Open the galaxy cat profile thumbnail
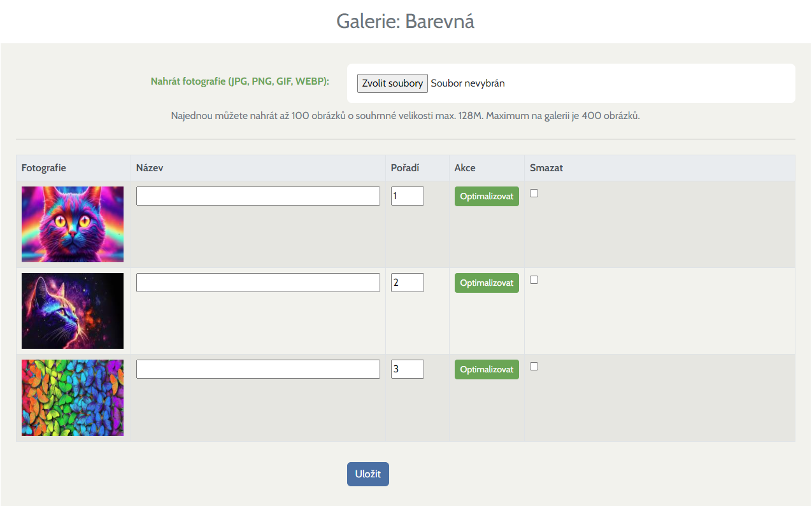Viewport: 812px width, 506px height. pos(73,311)
